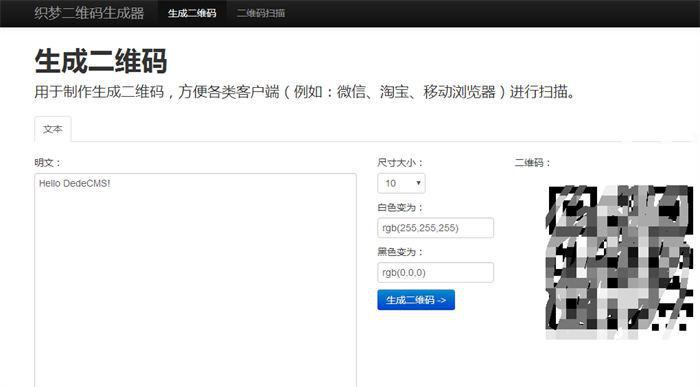Click the 黑色变为 rgb(0,0,0) field
The height and width of the screenshot is (387, 700).
point(435,272)
